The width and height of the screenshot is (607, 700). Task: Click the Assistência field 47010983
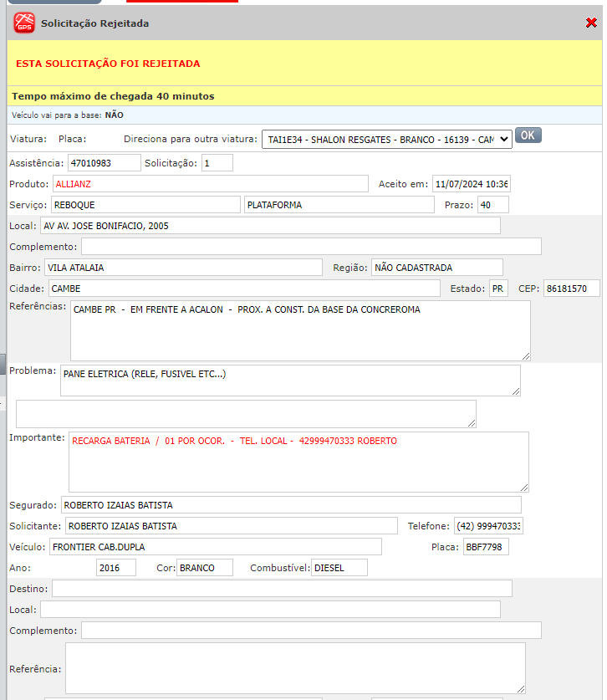coord(104,163)
